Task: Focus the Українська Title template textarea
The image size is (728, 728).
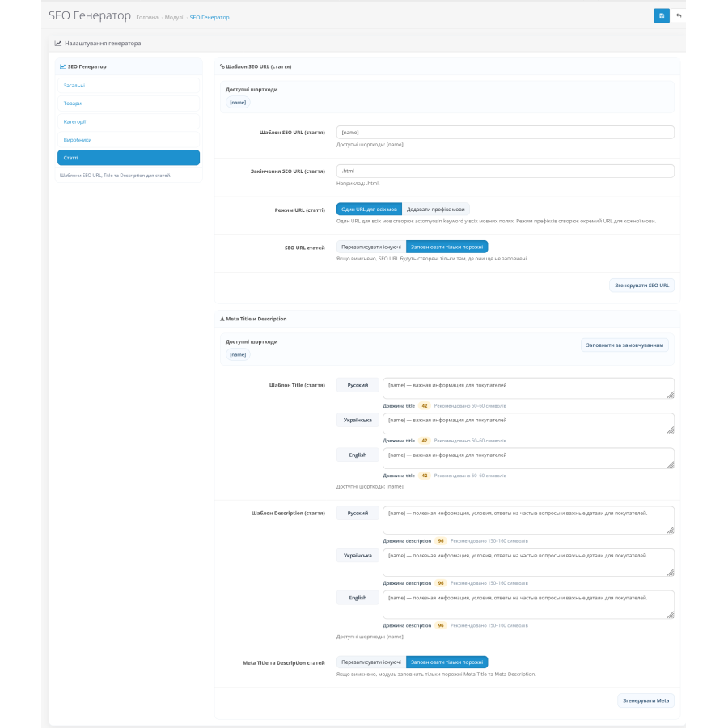Action: (528, 423)
